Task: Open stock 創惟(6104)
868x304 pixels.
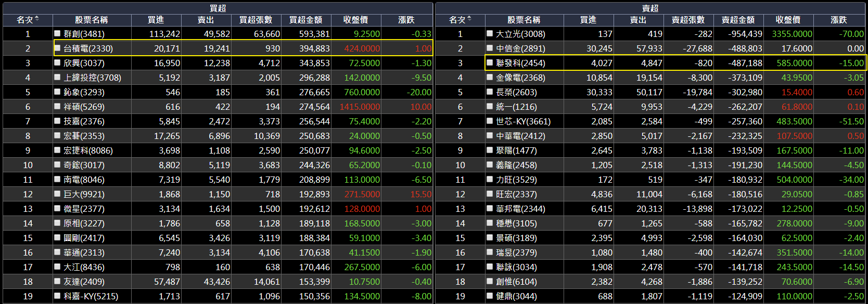Action: [x=516, y=282]
